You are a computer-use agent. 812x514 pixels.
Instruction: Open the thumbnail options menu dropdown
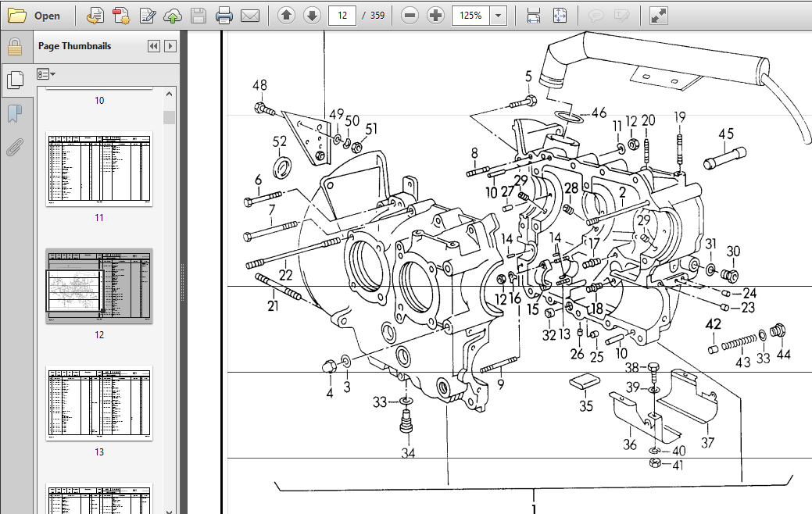(45, 74)
